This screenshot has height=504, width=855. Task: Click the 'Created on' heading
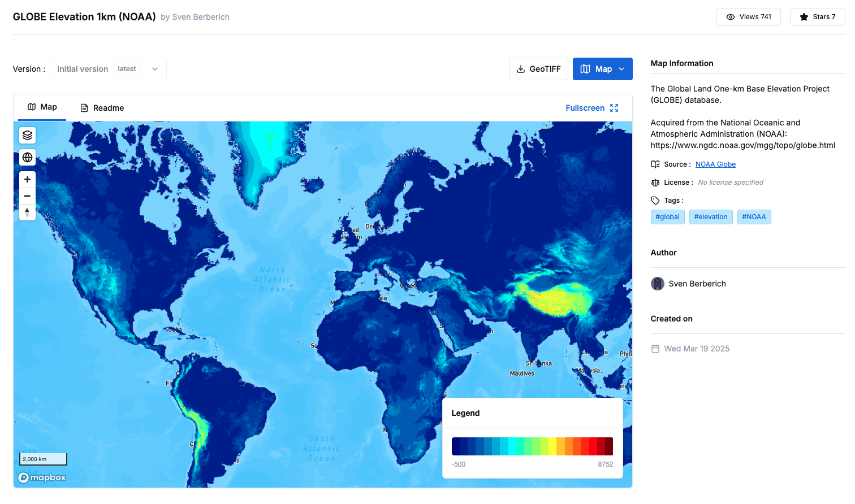(671, 319)
